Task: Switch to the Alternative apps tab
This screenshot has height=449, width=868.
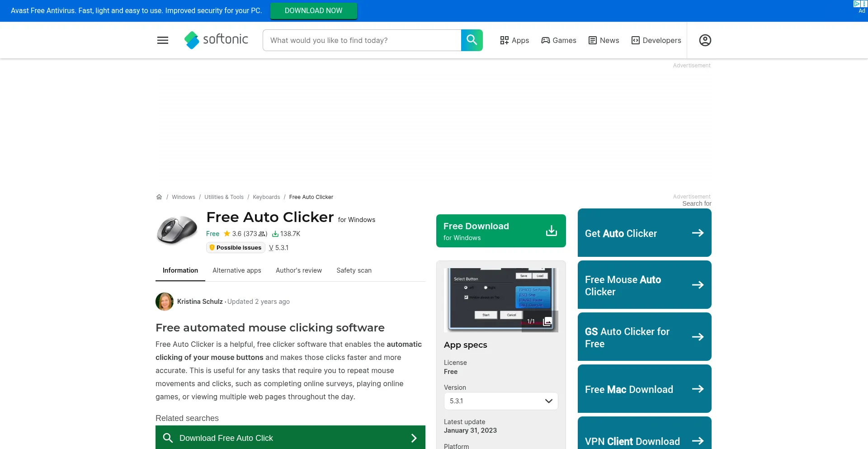Action: (x=236, y=270)
